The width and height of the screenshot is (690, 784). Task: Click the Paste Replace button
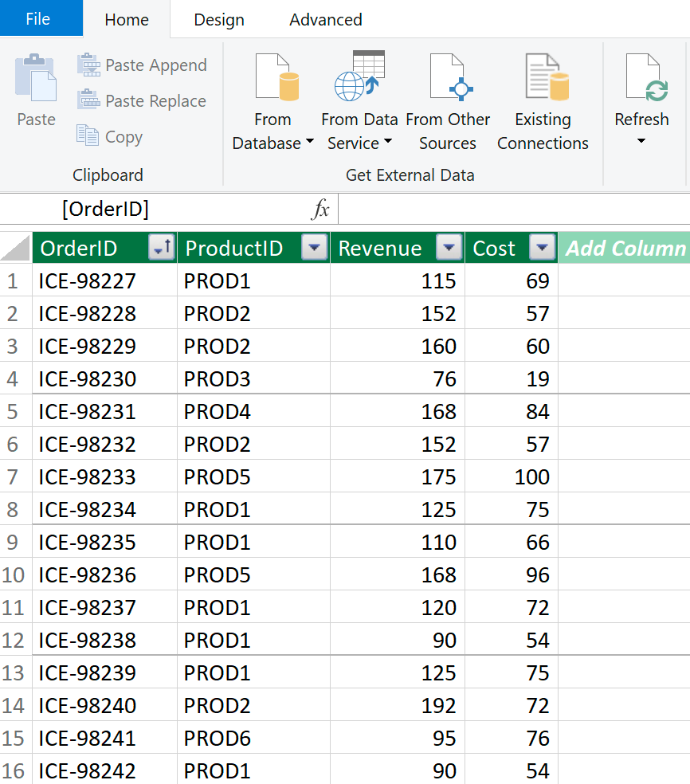[x=142, y=101]
